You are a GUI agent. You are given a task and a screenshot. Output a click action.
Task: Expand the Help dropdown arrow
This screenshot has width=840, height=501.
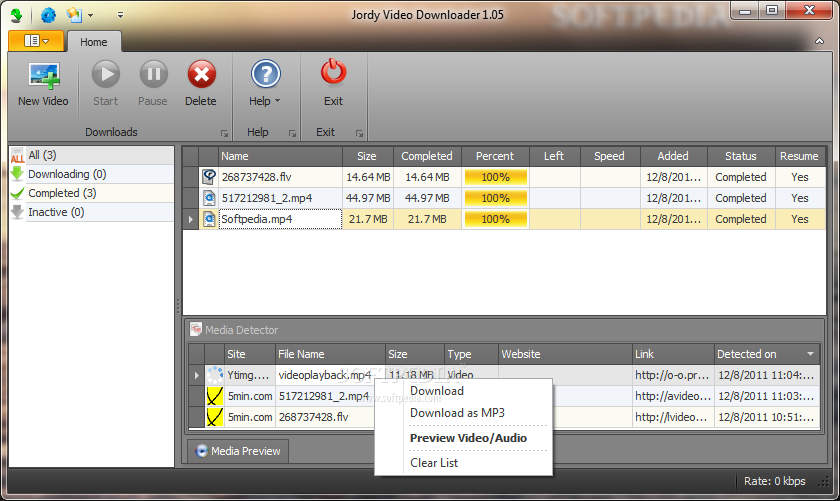tap(278, 101)
